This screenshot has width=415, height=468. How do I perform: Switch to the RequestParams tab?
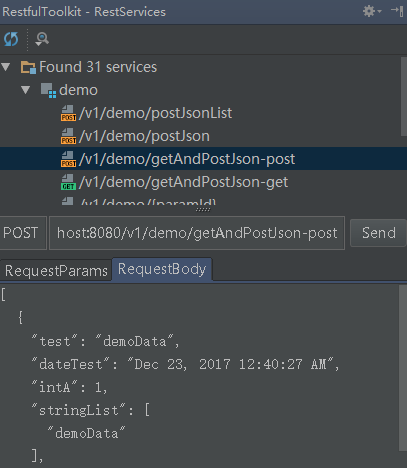point(56,271)
